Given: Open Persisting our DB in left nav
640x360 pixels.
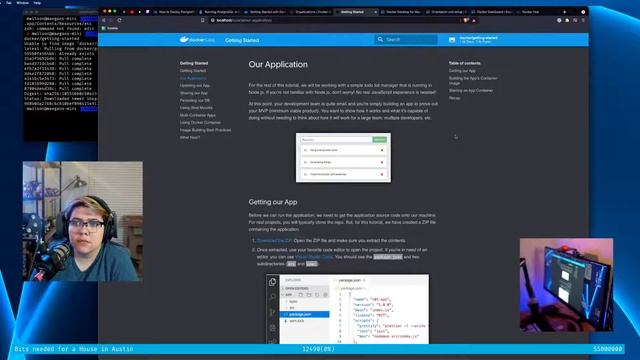Looking at the screenshot, I should (x=195, y=100).
